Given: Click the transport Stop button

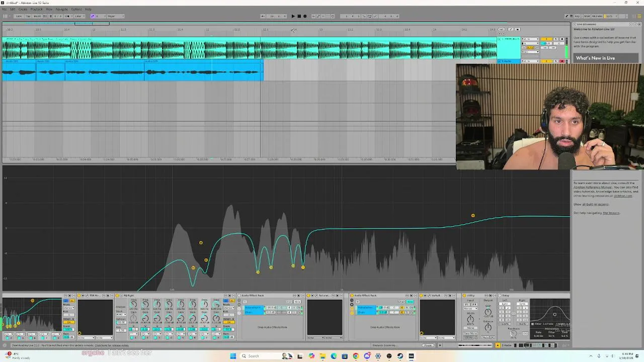Looking at the screenshot, I should click(x=299, y=16).
